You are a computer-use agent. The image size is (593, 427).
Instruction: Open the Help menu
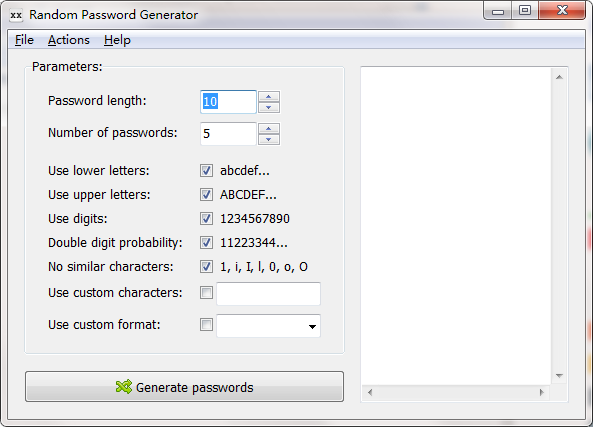coord(117,40)
